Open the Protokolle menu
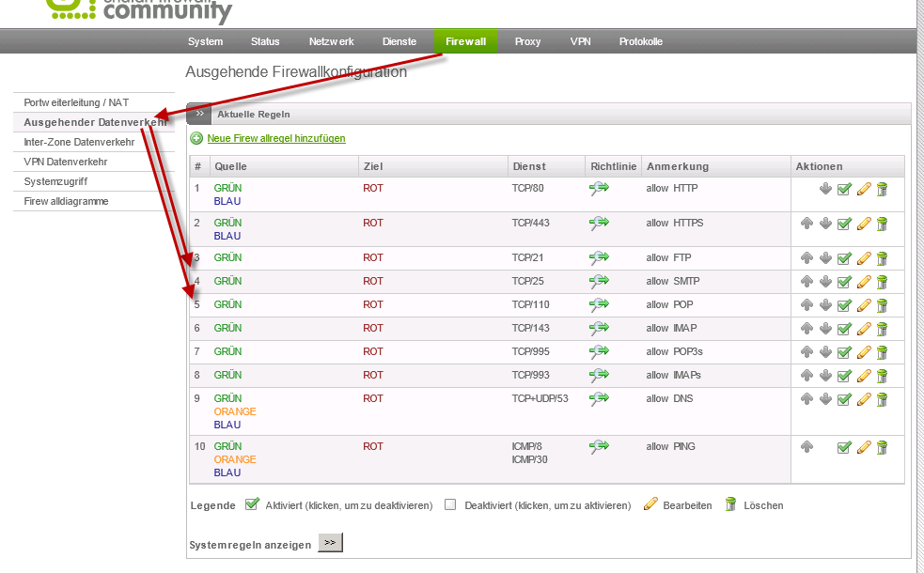Image resolution: width=924 pixels, height=573 pixels. coord(640,41)
